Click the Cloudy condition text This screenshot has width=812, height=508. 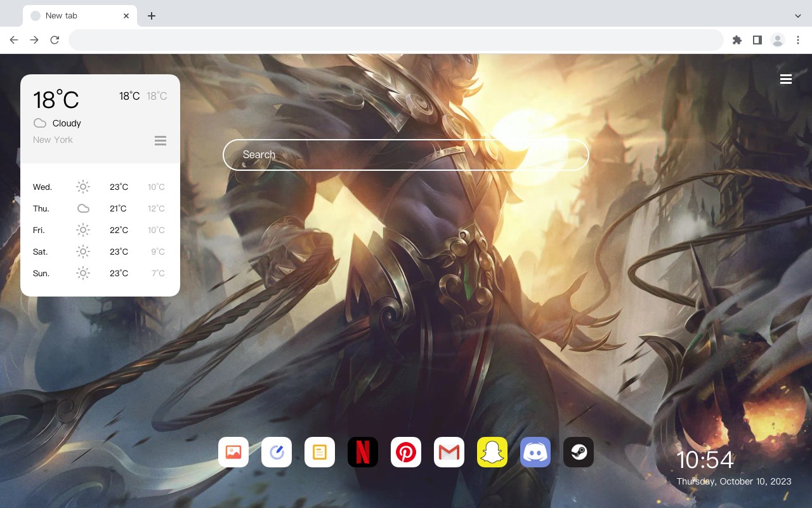tap(67, 123)
